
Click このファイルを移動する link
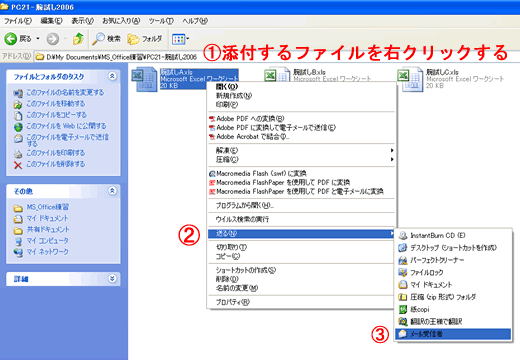[56, 104]
